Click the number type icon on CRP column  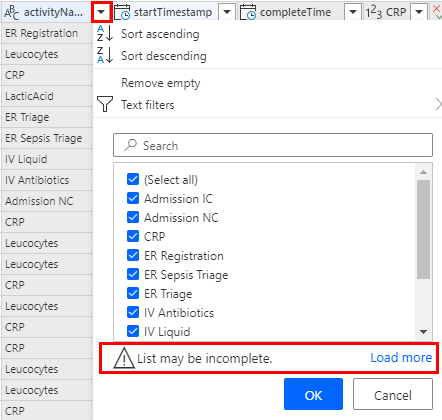coord(374,12)
